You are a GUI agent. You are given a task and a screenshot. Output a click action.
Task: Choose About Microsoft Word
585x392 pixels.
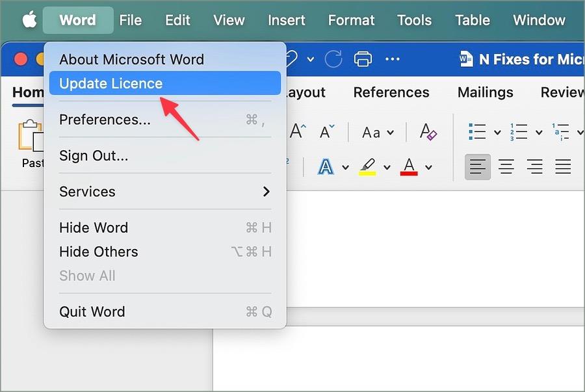point(165,59)
